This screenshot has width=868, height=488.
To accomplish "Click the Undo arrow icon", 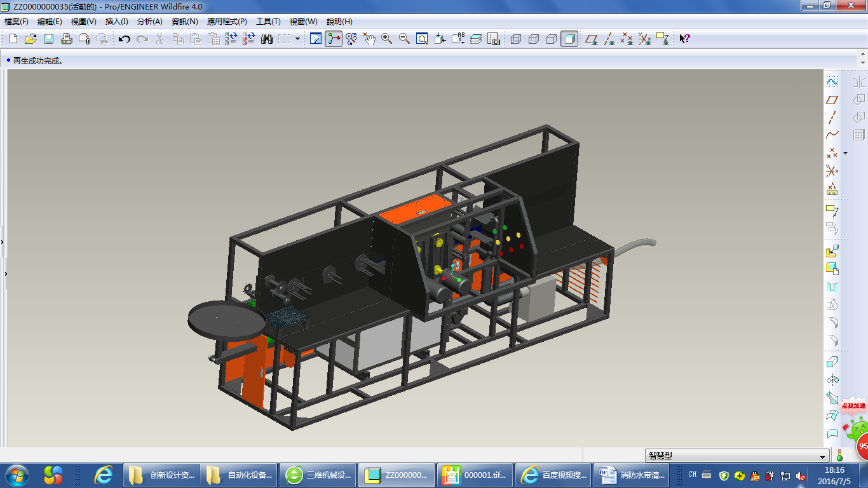I will coord(125,39).
